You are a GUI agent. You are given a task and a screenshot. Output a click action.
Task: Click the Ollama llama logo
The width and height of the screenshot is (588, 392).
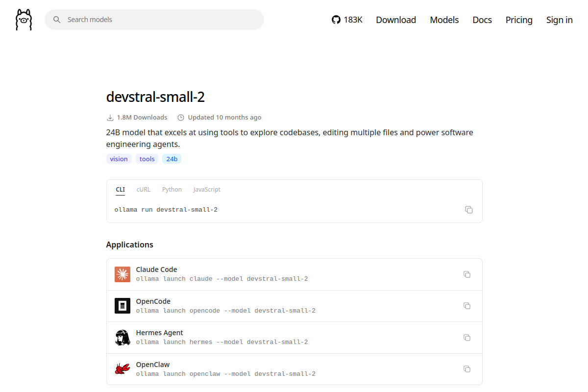[x=24, y=20]
